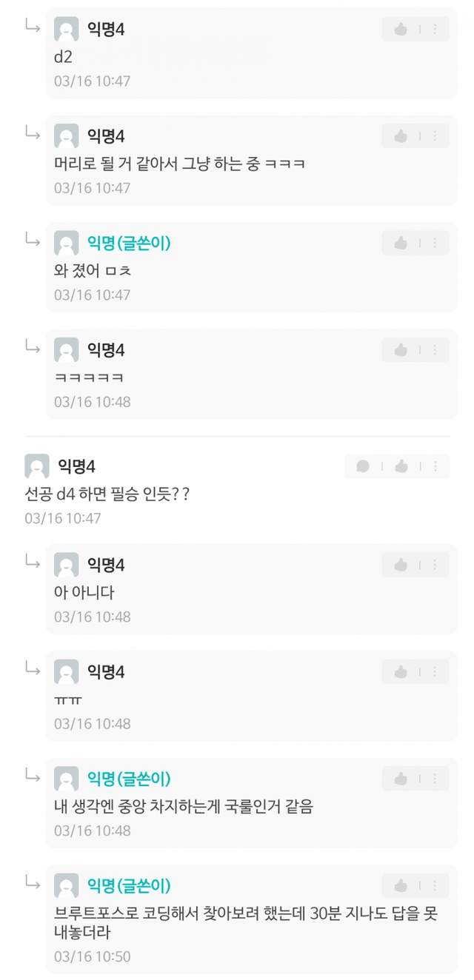Thumbs up the "ㅠㅠ" reply
This screenshot has height=980, width=474.
tap(401, 672)
